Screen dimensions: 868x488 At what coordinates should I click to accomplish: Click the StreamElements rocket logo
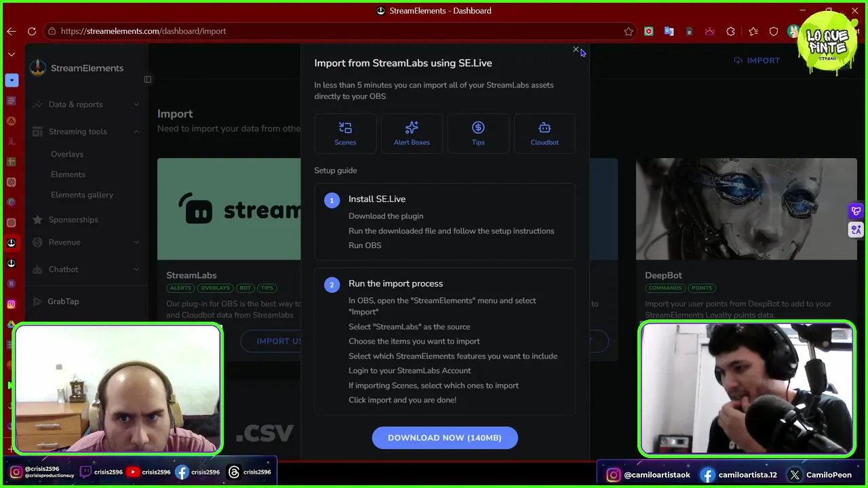[38, 68]
